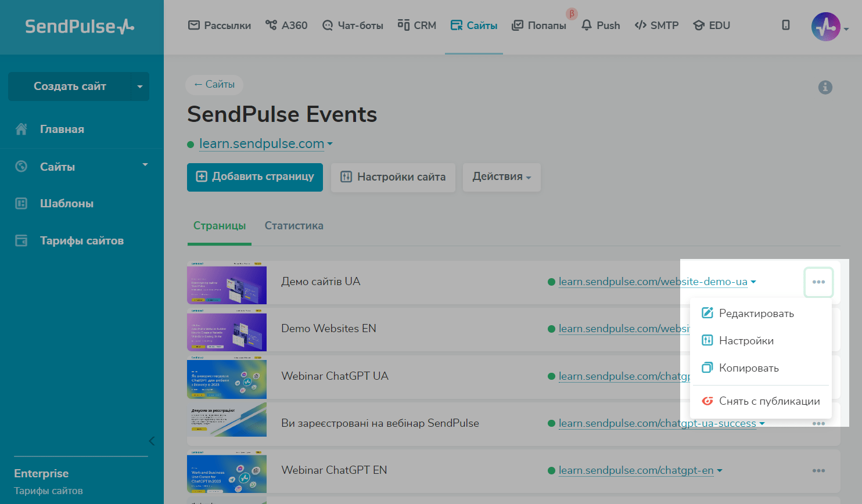
Task: Go to Чат-боты section
Action: [x=353, y=26]
